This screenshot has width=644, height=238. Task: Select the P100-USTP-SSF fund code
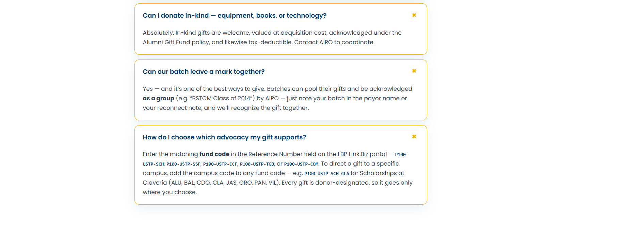(x=183, y=164)
